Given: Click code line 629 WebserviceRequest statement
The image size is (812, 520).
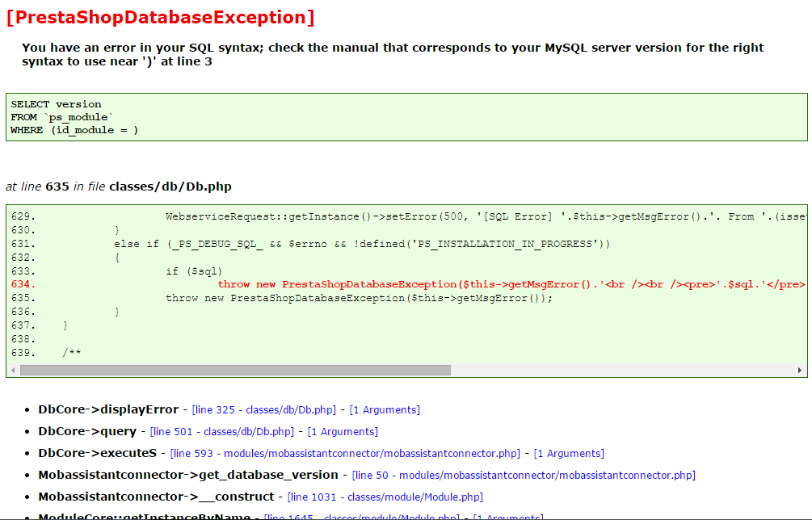Looking at the screenshot, I should coord(486,216).
